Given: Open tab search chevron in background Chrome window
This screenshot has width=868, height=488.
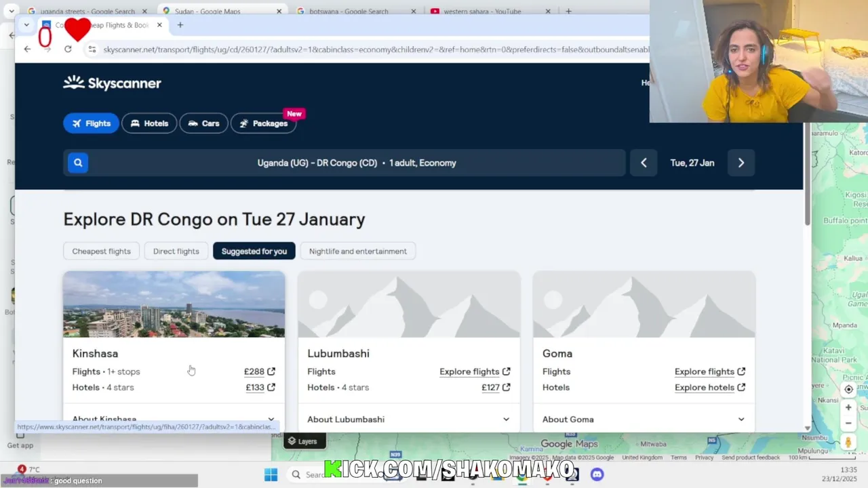Looking at the screenshot, I should 12,12.
